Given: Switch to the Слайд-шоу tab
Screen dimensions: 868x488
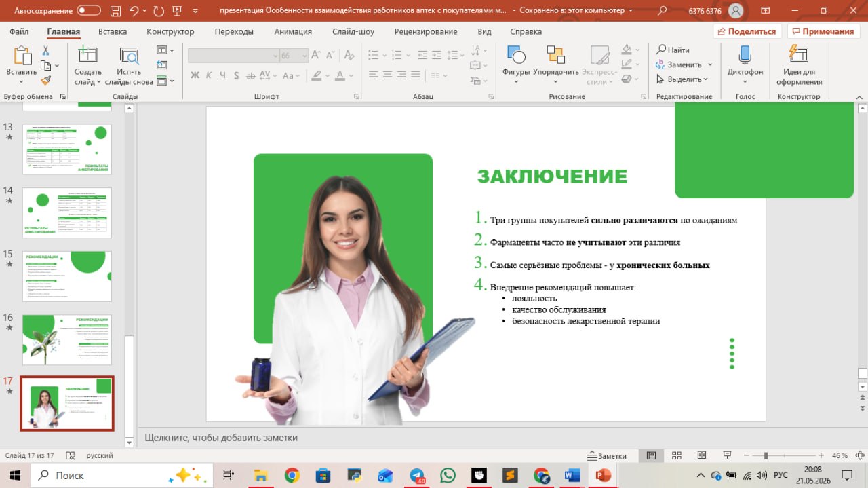Looking at the screenshot, I should (x=353, y=31).
